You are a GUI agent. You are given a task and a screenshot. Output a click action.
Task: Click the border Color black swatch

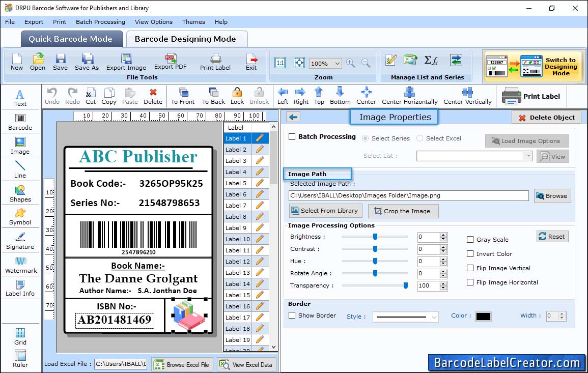[x=483, y=317]
